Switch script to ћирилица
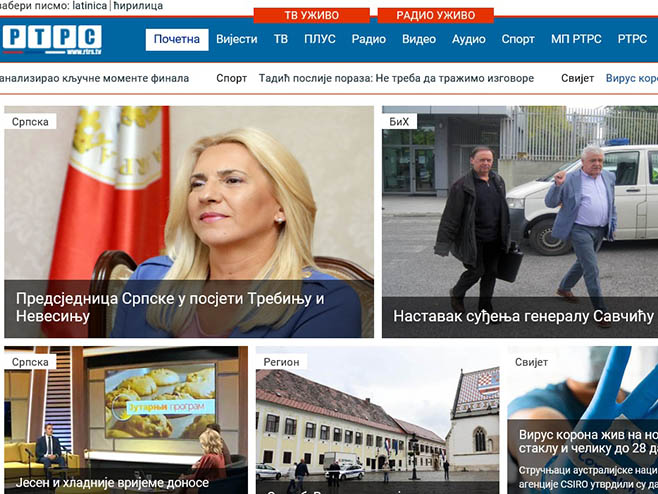 [138, 6]
